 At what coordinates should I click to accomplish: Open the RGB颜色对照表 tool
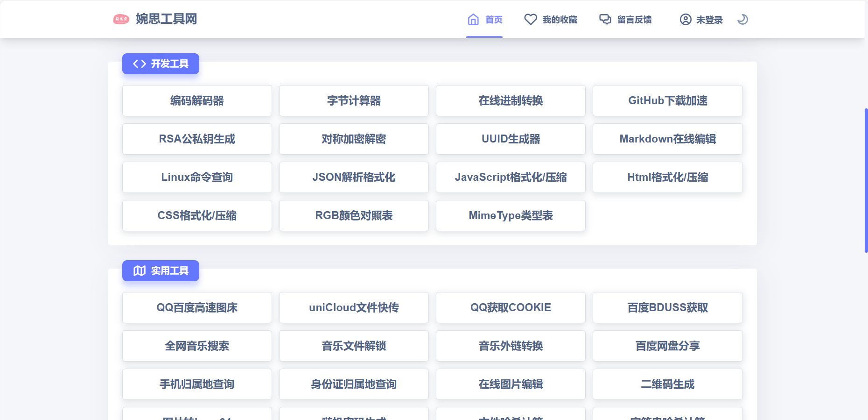tap(354, 215)
